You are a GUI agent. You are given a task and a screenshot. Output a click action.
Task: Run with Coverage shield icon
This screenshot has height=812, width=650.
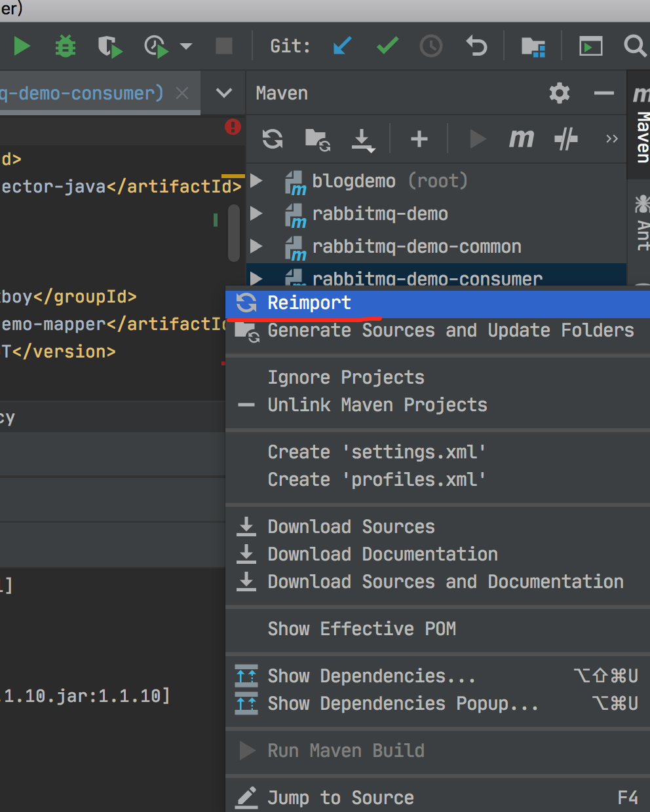[109, 46]
